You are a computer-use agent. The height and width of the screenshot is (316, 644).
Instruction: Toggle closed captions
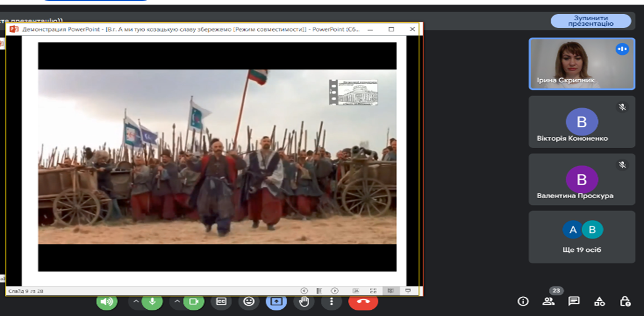click(x=221, y=301)
